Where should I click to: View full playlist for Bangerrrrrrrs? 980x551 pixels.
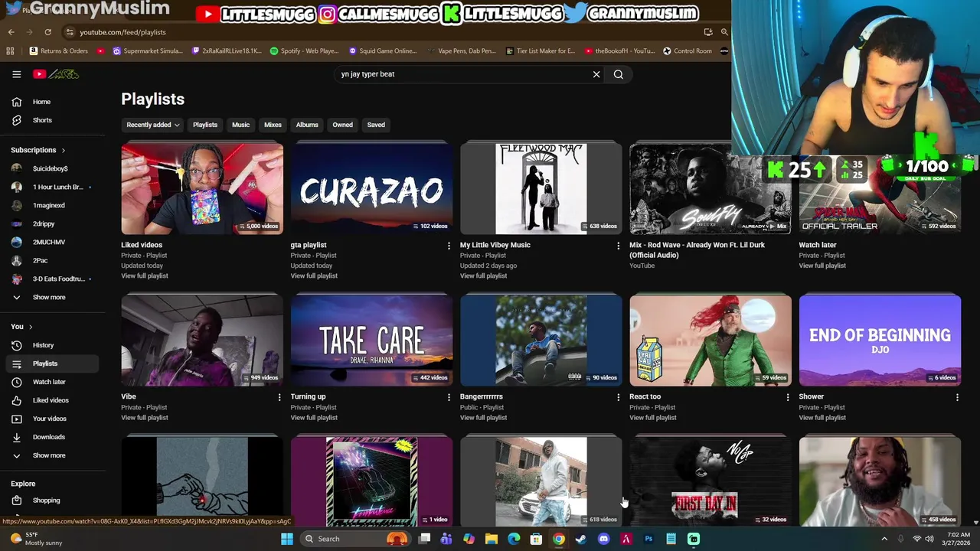[x=483, y=418]
